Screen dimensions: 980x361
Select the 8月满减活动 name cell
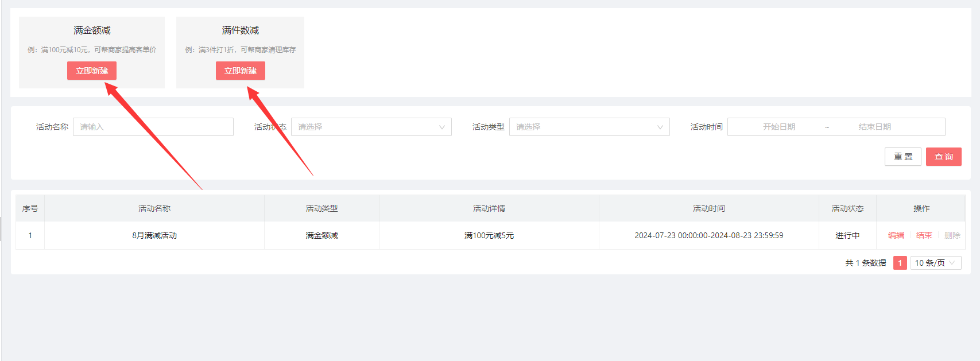point(154,235)
